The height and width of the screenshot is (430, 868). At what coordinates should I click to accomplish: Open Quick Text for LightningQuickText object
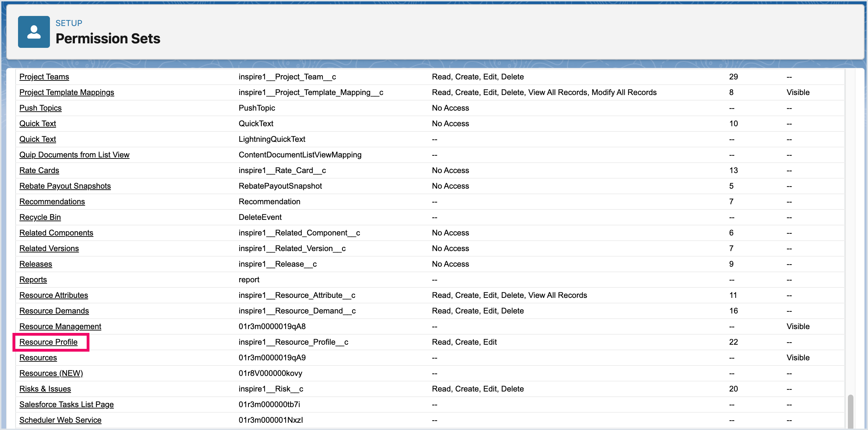pyautogui.click(x=37, y=139)
